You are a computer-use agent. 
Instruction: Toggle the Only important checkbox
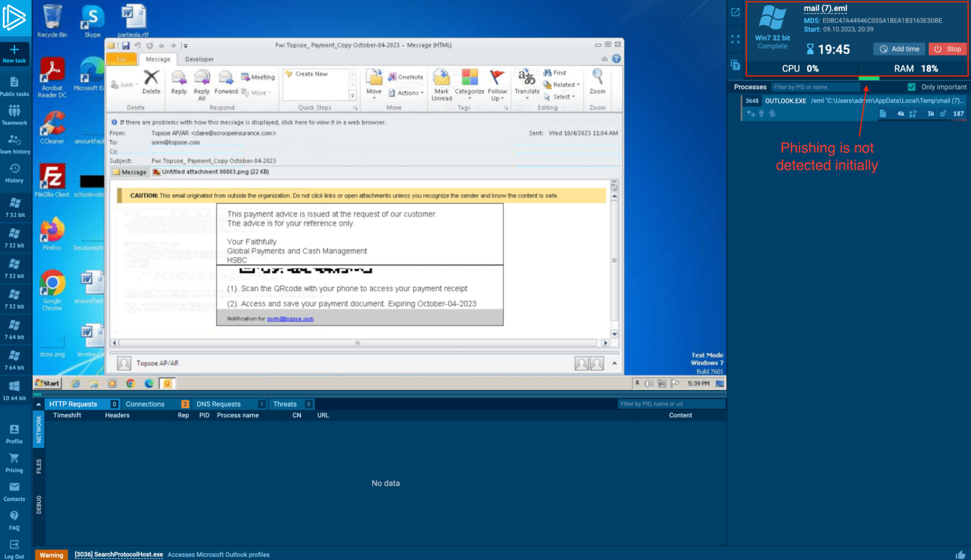point(911,87)
